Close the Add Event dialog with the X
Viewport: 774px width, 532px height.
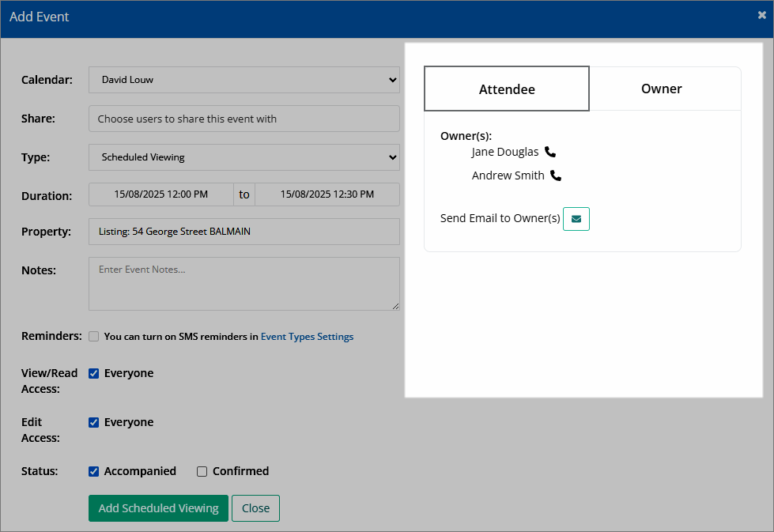coord(761,15)
